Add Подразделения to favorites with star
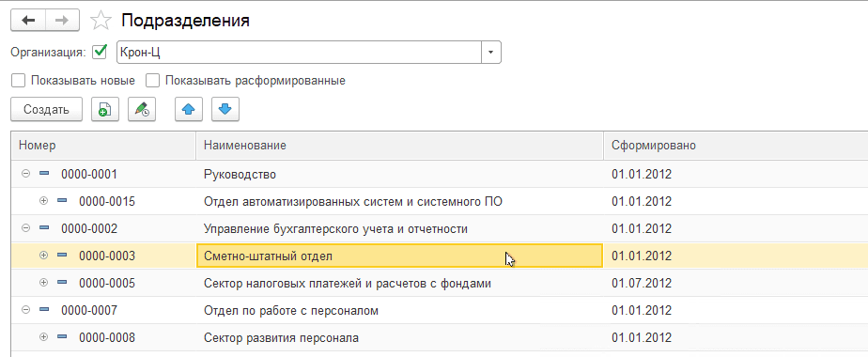Image resolution: width=868 pixels, height=357 pixels. coord(101,21)
